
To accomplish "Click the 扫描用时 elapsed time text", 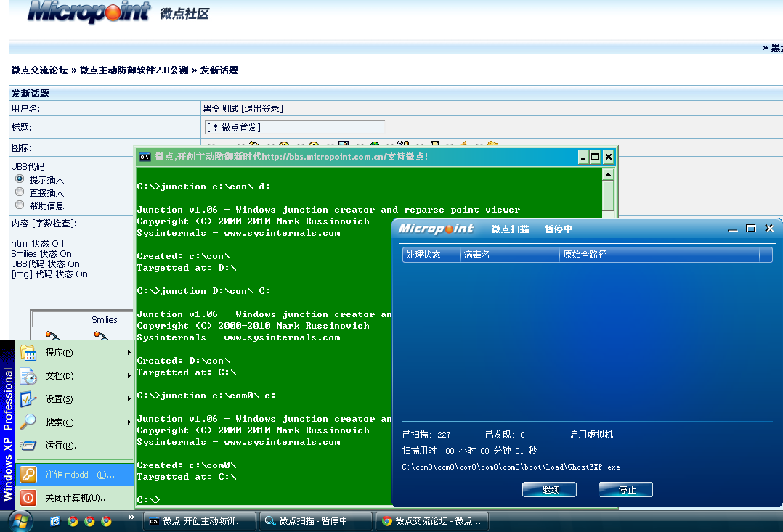I will click(469, 451).
